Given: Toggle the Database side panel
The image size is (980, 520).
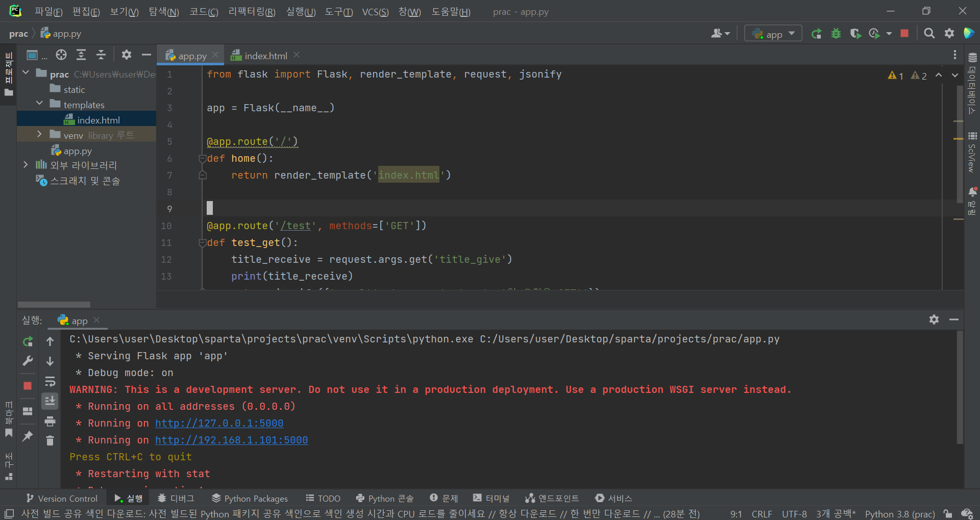Looking at the screenshot, I should click(x=972, y=84).
